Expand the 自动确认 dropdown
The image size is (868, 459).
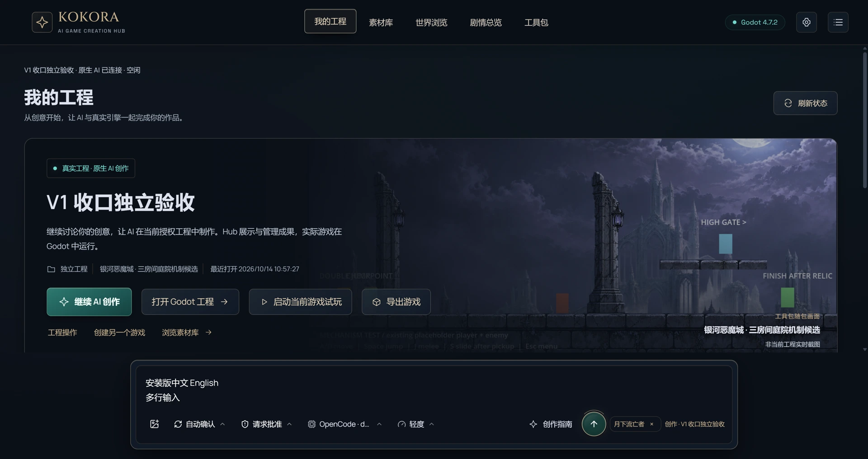[x=199, y=424]
